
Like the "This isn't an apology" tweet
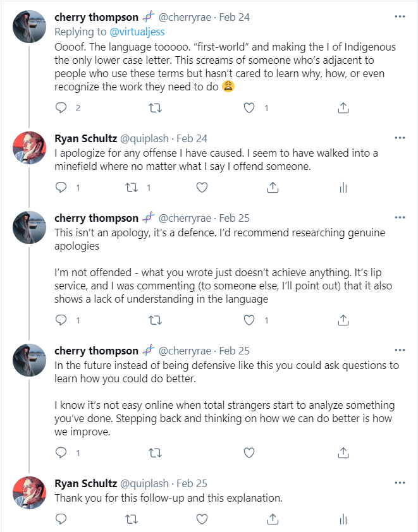pyautogui.click(x=249, y=320)
